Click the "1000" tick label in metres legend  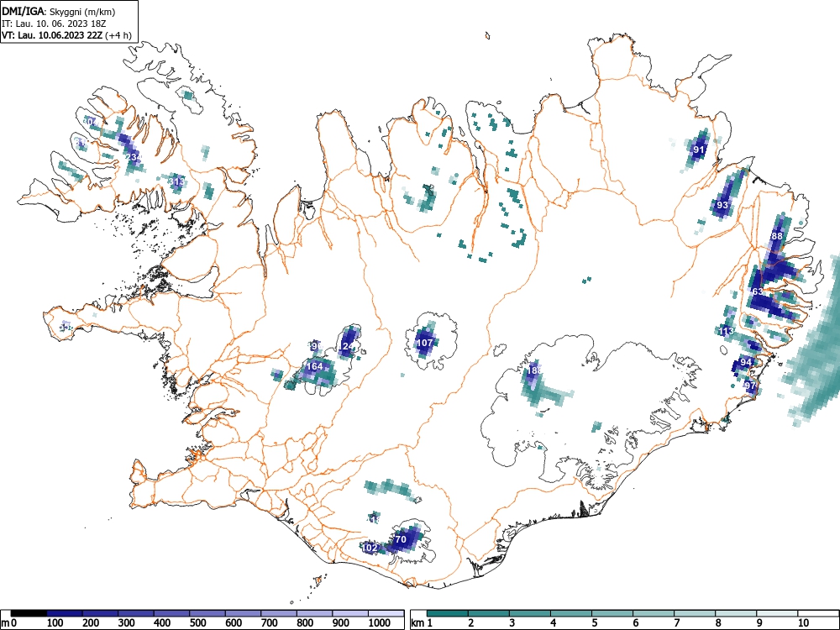tap(380, 623)
